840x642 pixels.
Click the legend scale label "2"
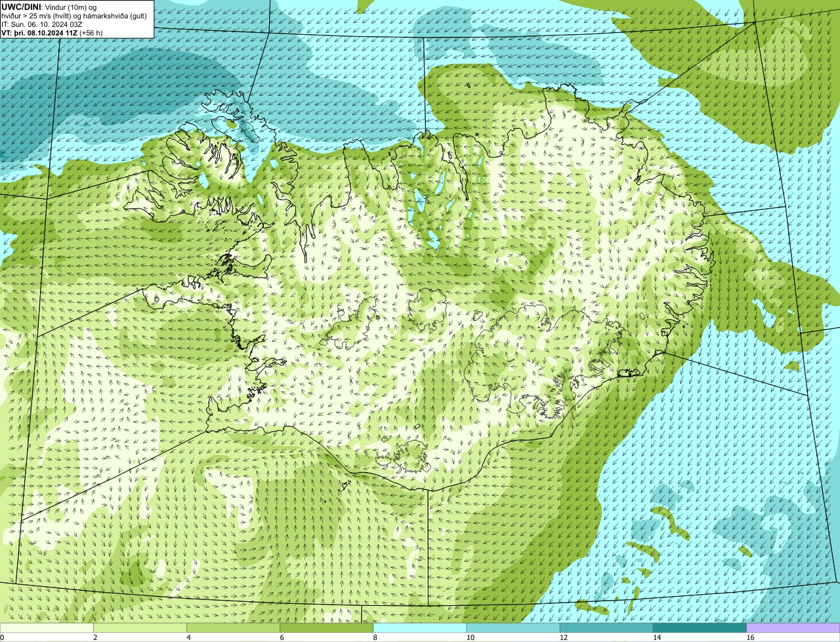[x=95, y=637]
